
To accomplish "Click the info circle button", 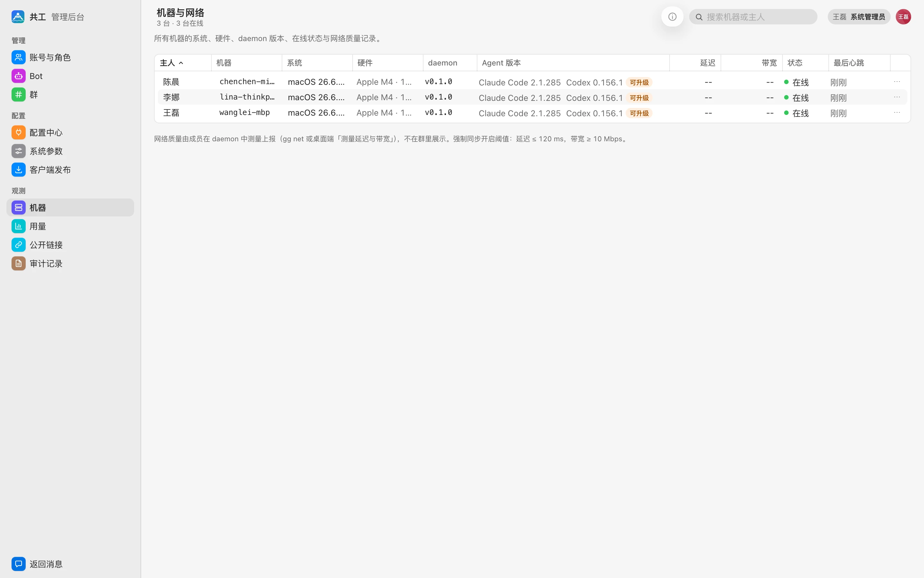I will [672, 17].
